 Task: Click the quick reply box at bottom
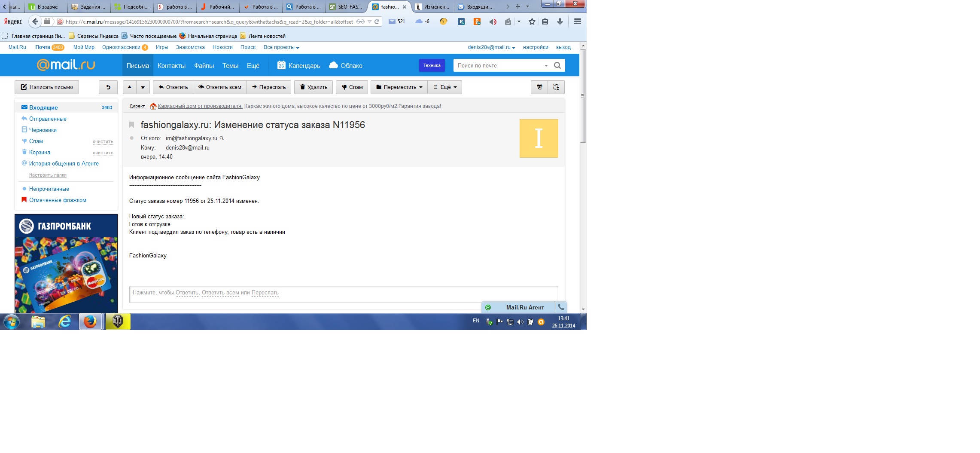click(344, 294)
